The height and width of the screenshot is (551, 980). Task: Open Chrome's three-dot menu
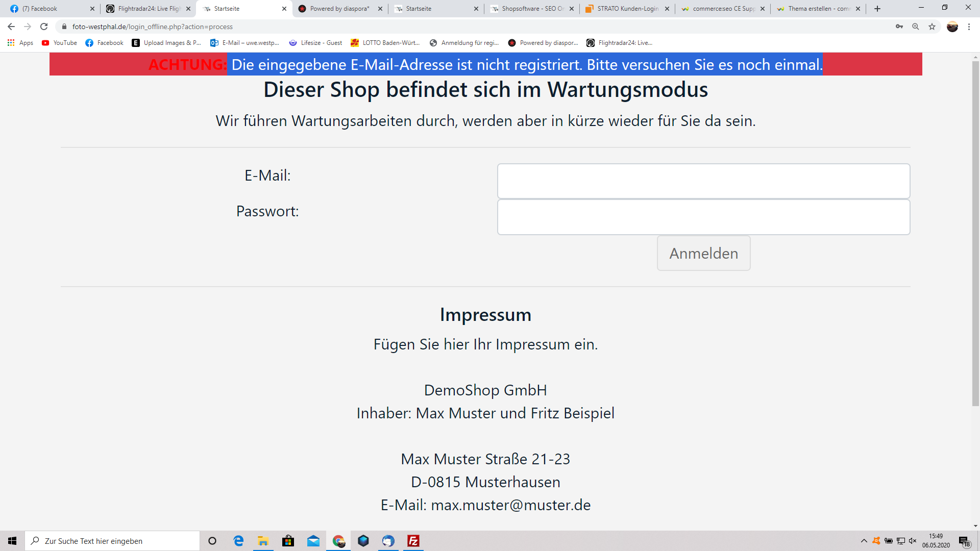(x=969, y=27)
